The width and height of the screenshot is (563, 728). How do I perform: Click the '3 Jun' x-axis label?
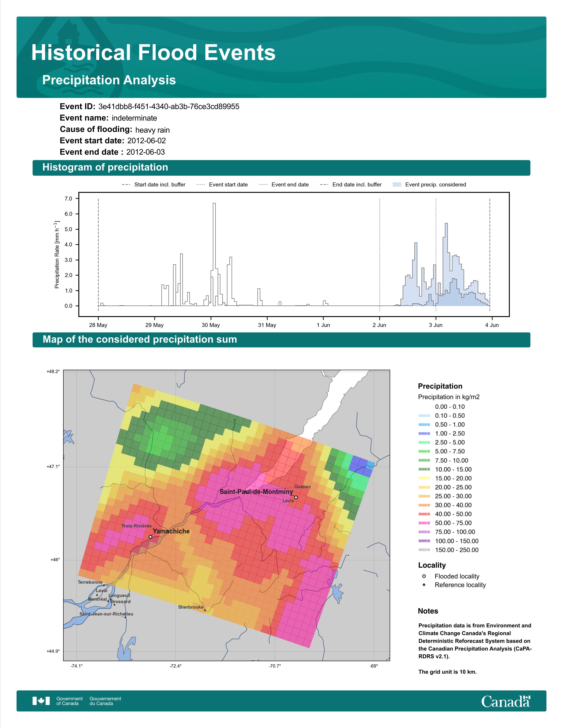(436, 325)
